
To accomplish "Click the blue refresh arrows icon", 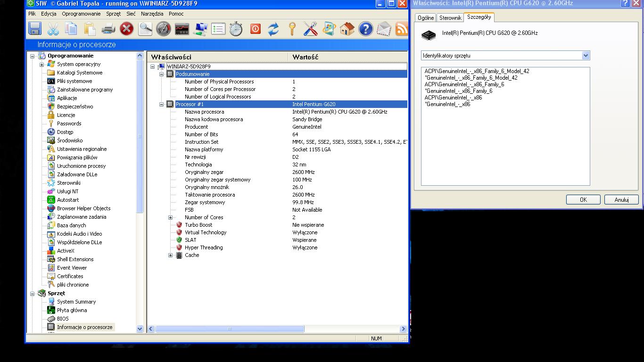I will tap(273, 29).
